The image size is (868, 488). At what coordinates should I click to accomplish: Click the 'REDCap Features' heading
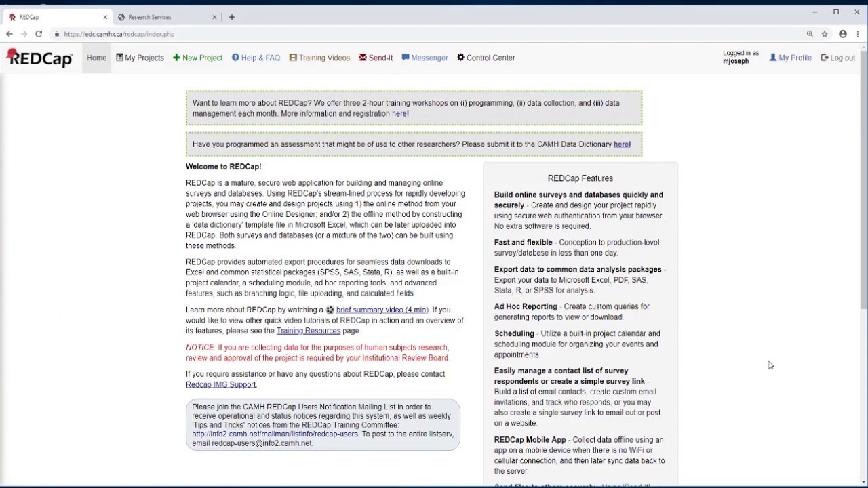(580, 178)
